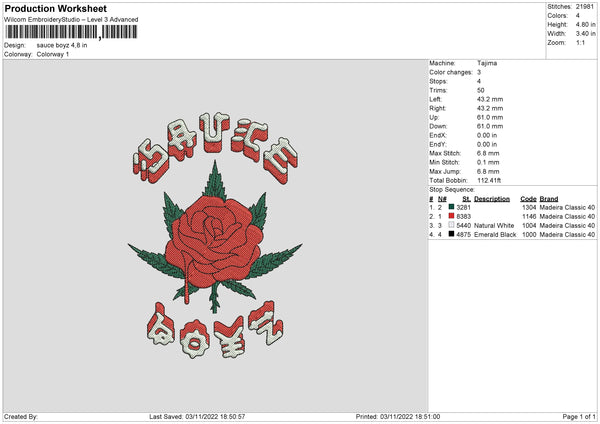
Task: Click the 'St.' column header
Action: [466, 199]
